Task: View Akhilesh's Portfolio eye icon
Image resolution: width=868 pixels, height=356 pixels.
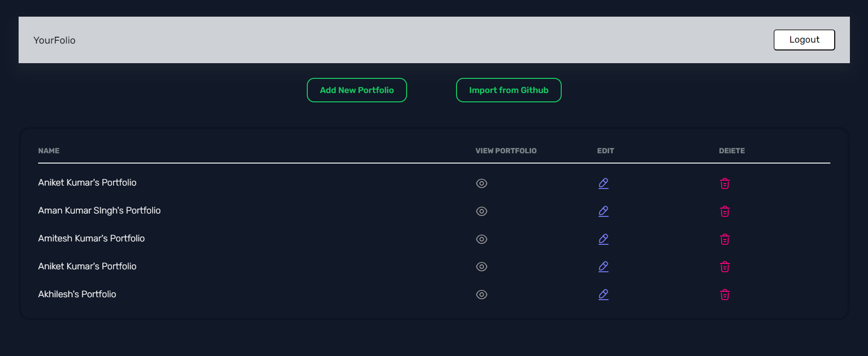Action: [481, 294]
